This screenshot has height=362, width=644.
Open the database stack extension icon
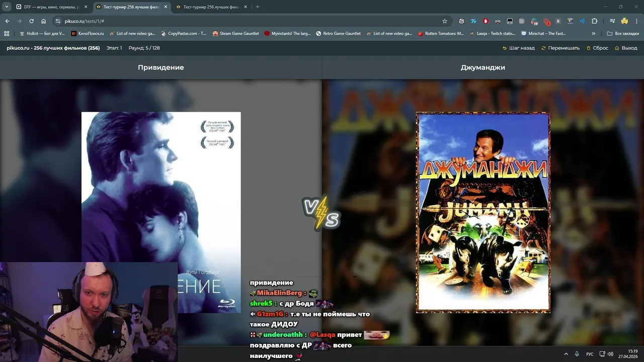tap(461, 21)
